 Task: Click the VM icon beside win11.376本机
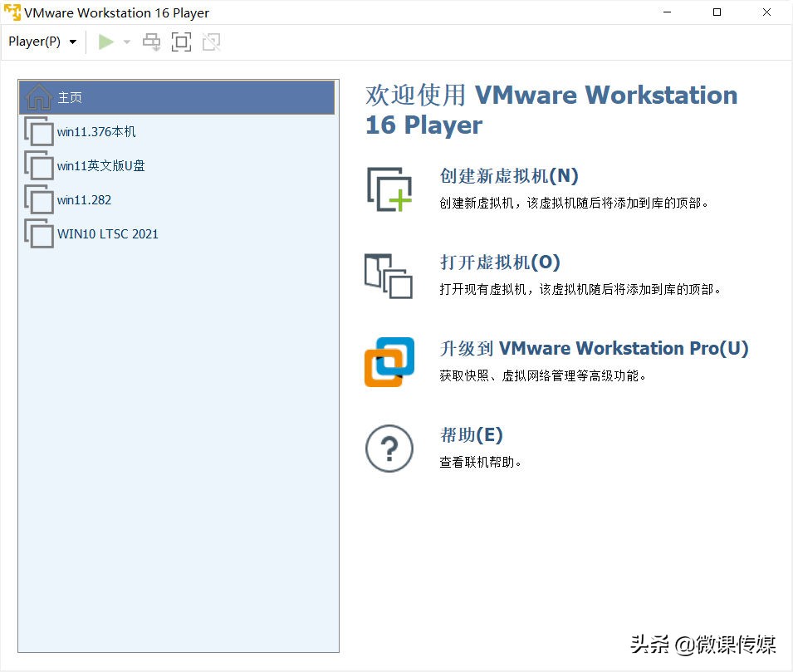38,131
